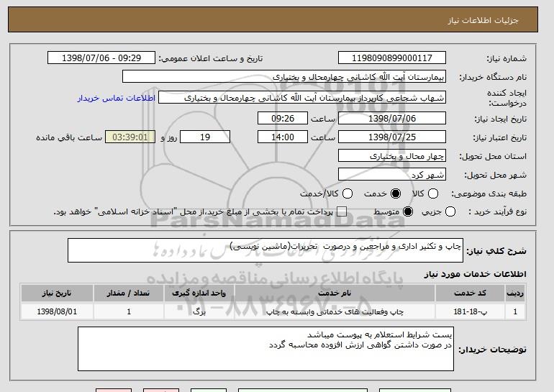
Task: Select the کالا/خدمت radio button
Action: [348, 193]
